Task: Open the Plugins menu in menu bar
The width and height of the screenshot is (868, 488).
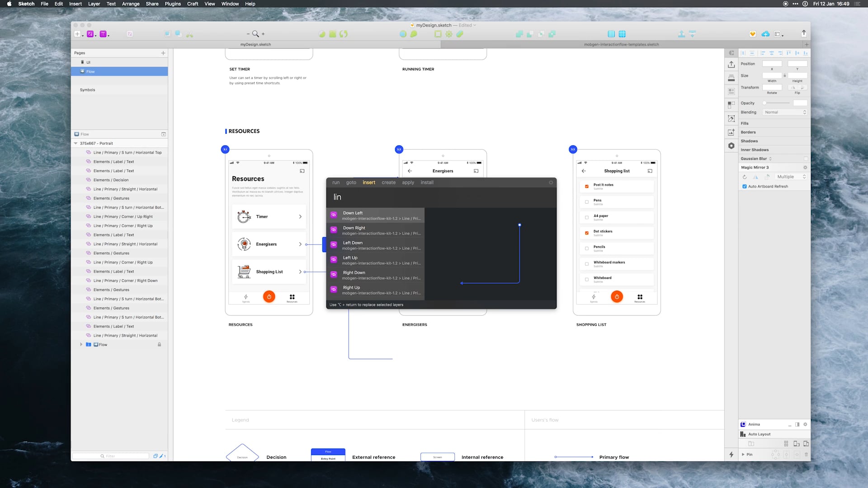Action: pos(173,4)
